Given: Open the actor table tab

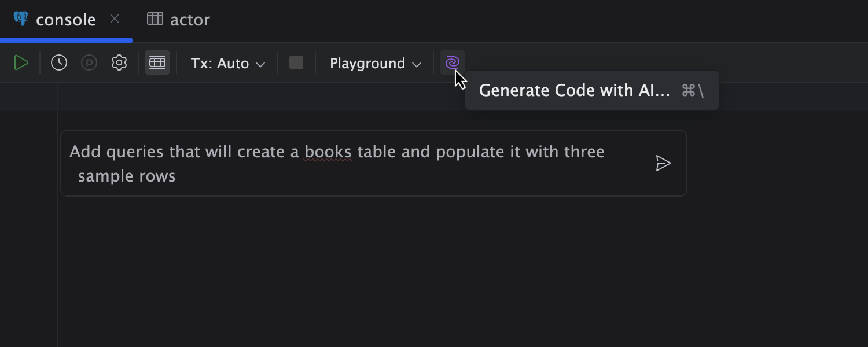Looking at the screenshot, I should click(x=189, y=20).
